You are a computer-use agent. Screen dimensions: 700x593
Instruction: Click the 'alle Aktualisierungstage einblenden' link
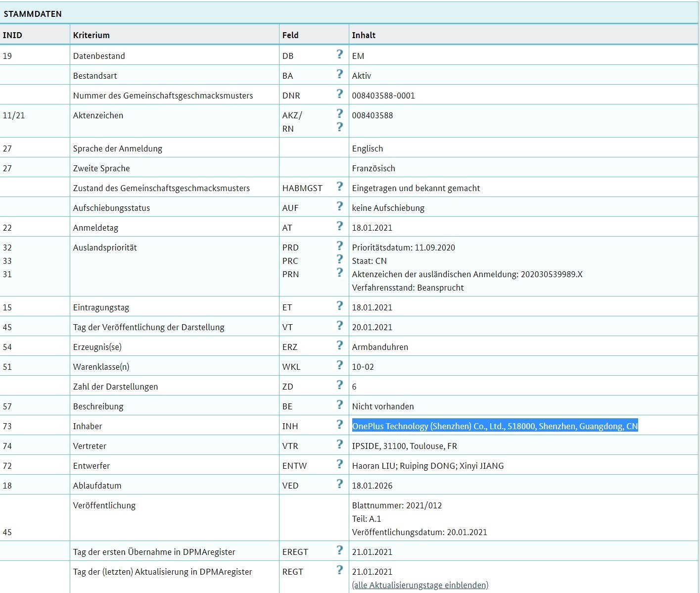pyautogui.click(x=420, y=585)
